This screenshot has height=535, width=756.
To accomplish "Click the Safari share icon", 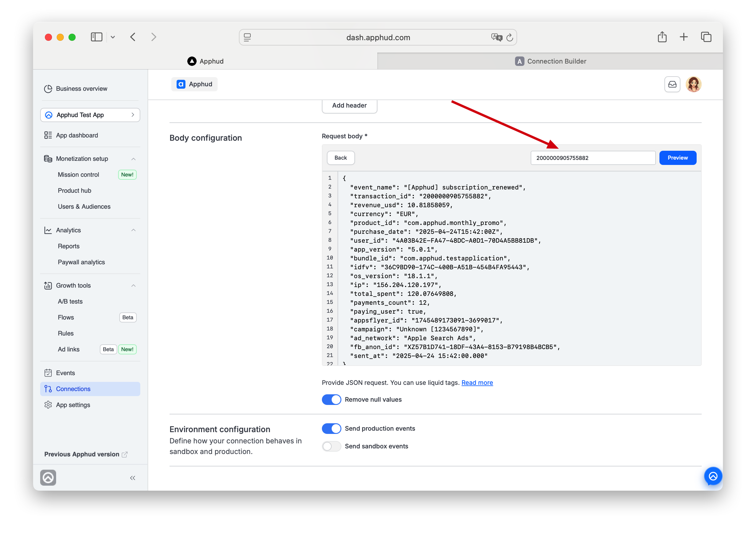I will tap(662, 37).
